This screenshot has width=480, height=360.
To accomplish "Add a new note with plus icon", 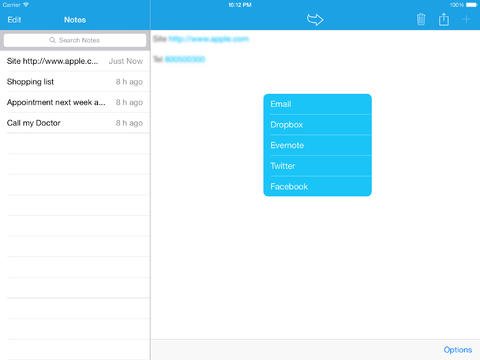I will [466, 20].
